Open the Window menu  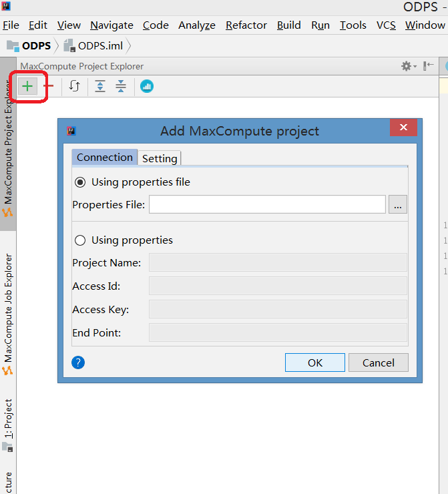coord(425,25)
